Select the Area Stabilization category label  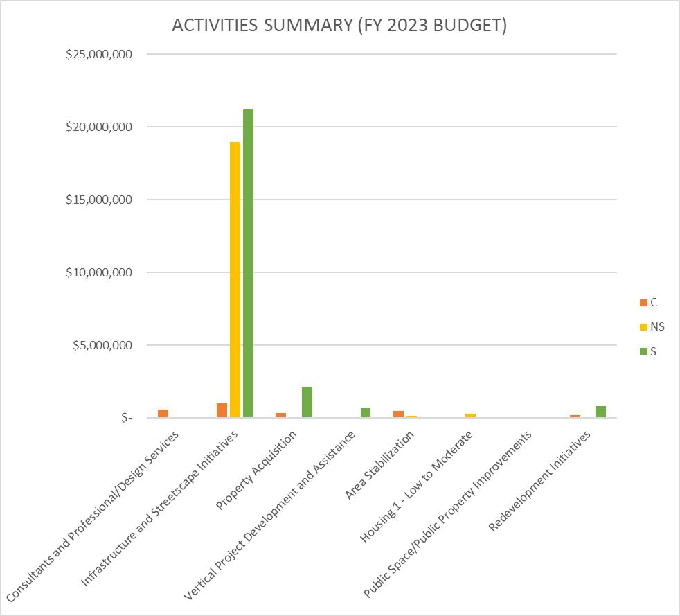pyautogui.click(x=379, y=466)
